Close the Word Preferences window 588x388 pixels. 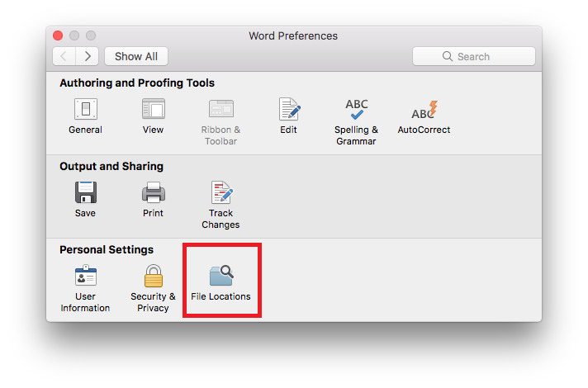[58, 35]
